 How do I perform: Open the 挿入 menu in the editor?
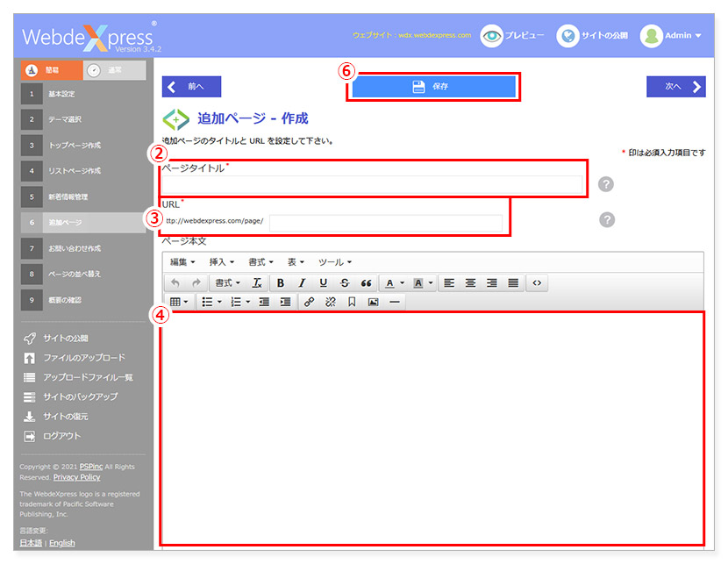click(222, 262)
